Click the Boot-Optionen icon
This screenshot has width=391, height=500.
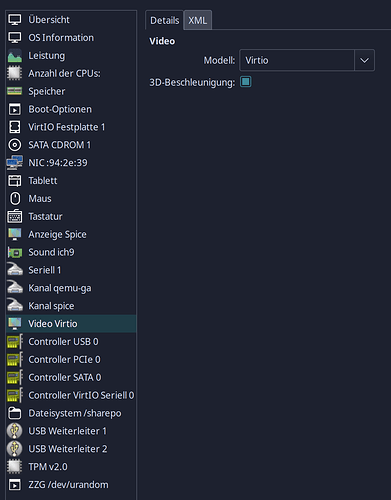point(15,109)
